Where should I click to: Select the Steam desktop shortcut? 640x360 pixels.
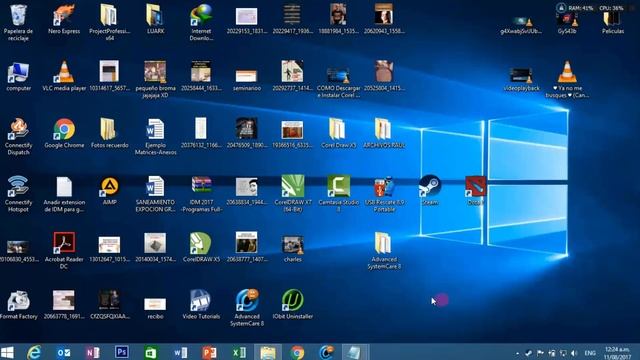429,186
